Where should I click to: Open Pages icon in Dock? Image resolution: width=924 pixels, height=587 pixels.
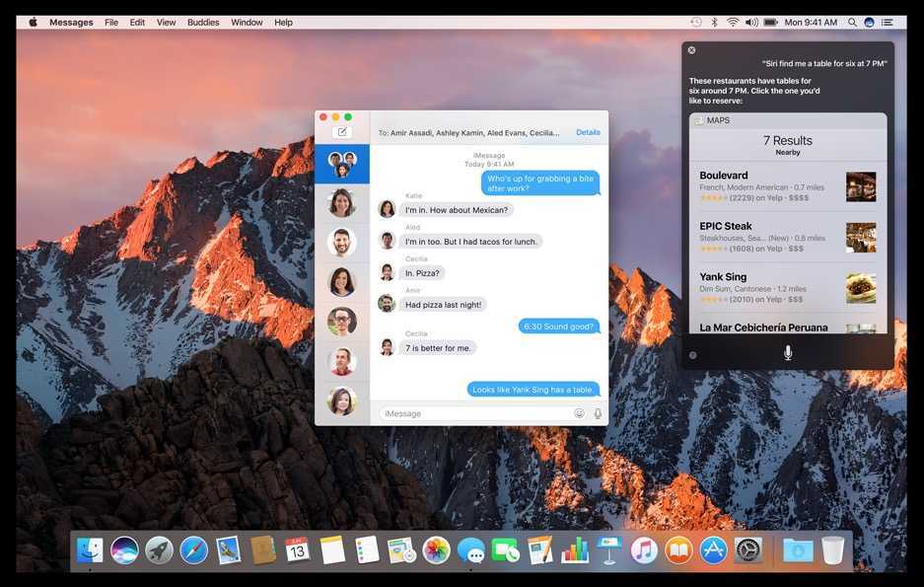click(540, 550)
